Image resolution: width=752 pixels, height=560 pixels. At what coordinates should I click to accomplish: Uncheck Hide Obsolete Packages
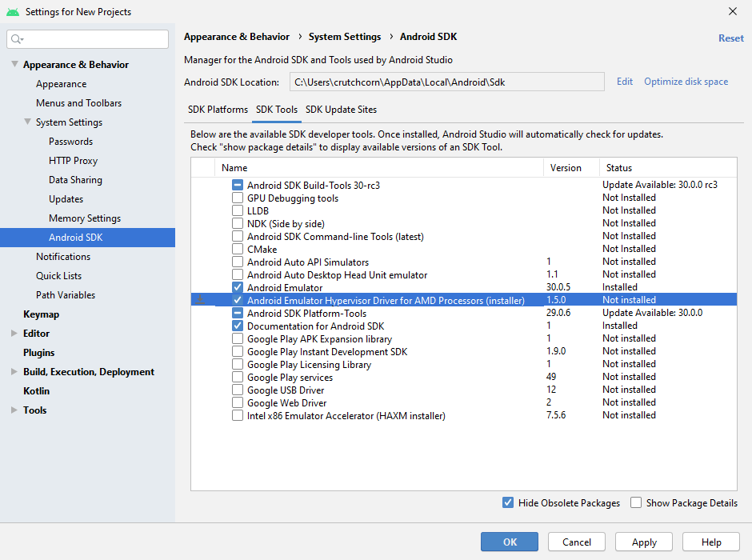[508, 502]
